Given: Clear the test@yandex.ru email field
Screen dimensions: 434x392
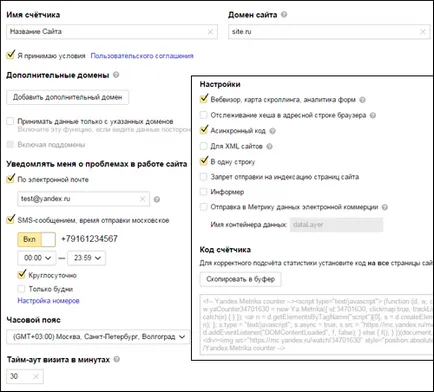Looking at the screenshot, I should tap(142, 199).
